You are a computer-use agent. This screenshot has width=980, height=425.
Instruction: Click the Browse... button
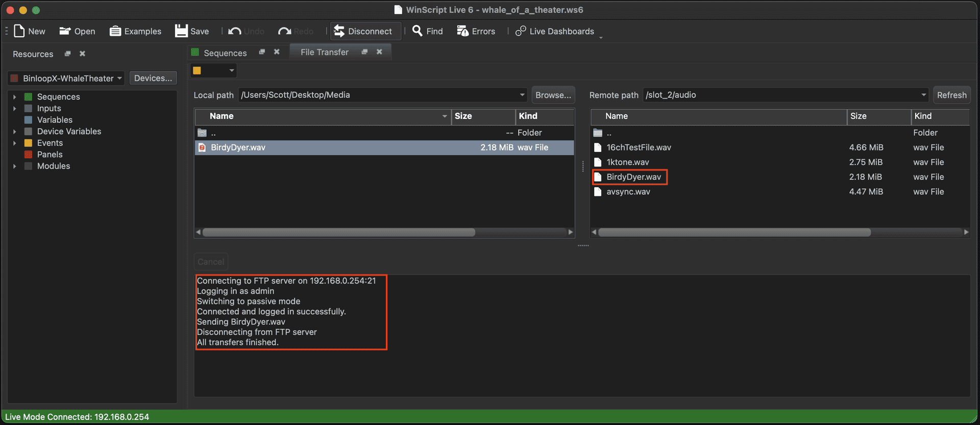pyautogui.click(x=553, y=95)
